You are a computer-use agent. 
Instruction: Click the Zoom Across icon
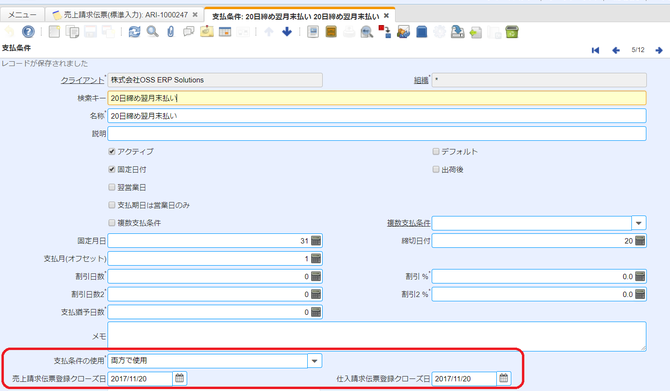[x=366, y=32]
